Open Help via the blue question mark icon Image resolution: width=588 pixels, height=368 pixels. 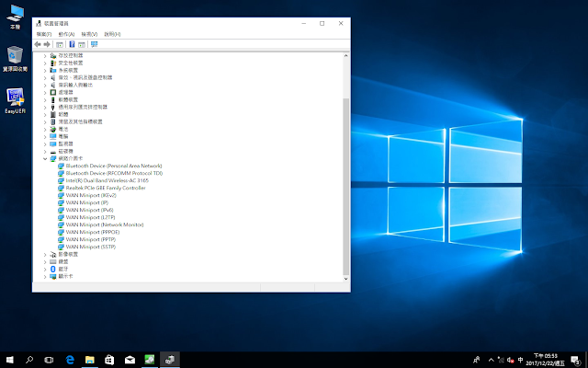click(72, 44)
